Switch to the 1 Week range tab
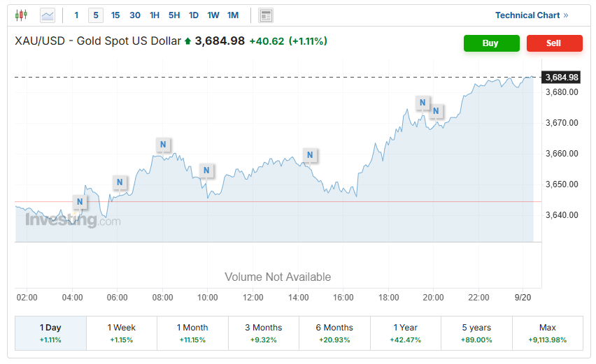The height and width of the screenshot is (364, 596). (x=122, y=333)
